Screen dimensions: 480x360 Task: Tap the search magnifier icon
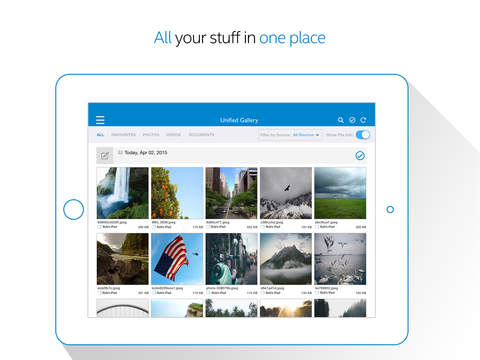[x=341, y=120]
